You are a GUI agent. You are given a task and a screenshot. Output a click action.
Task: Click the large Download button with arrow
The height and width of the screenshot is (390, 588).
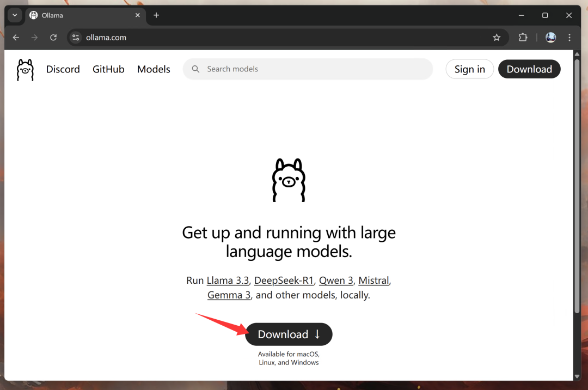(289, 334)
